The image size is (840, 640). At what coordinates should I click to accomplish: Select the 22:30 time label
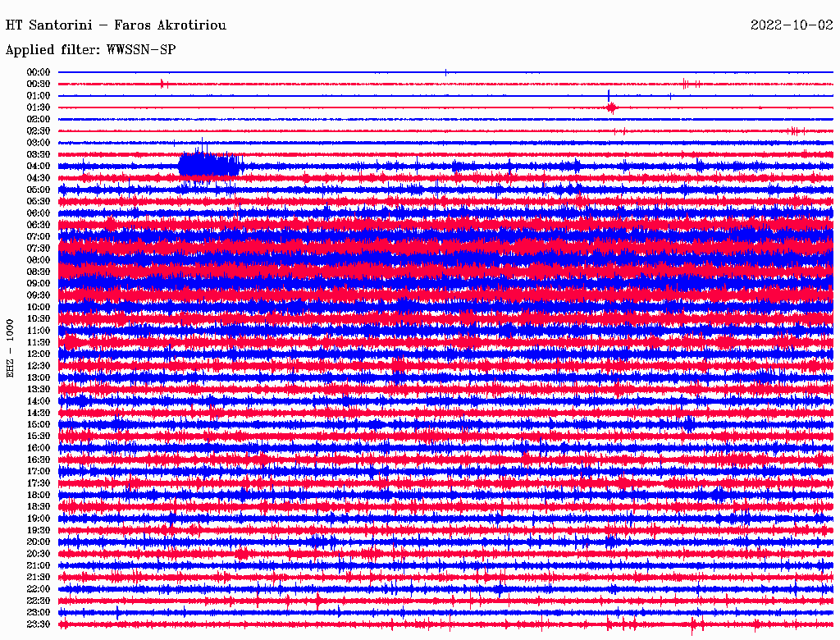(39, 601)
